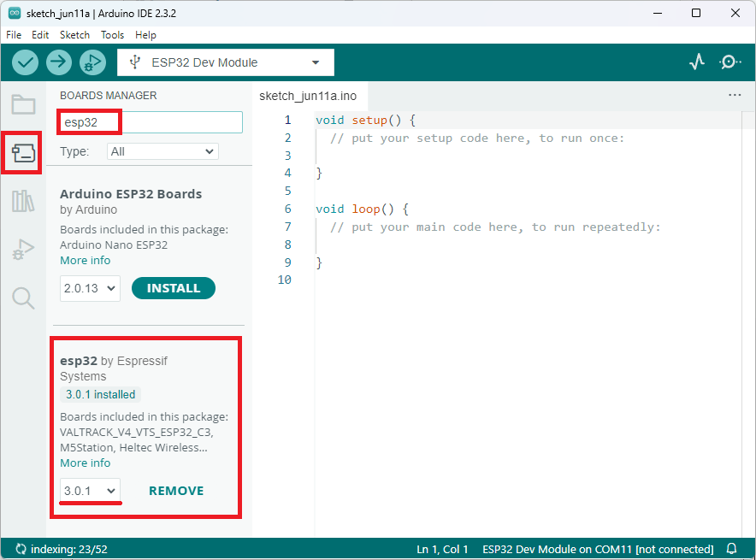Click the notification bell in status bar
The height and width of the screenshot is (560, 756).
(x=731, y=548)
